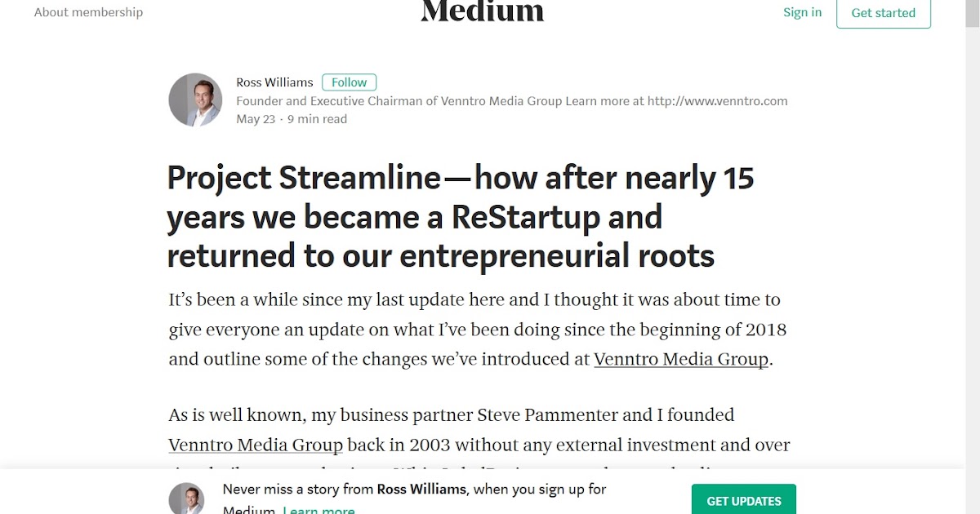Screen dimensions: 980x514
Task: Click the 9 min read label
Action: point(317,119)
